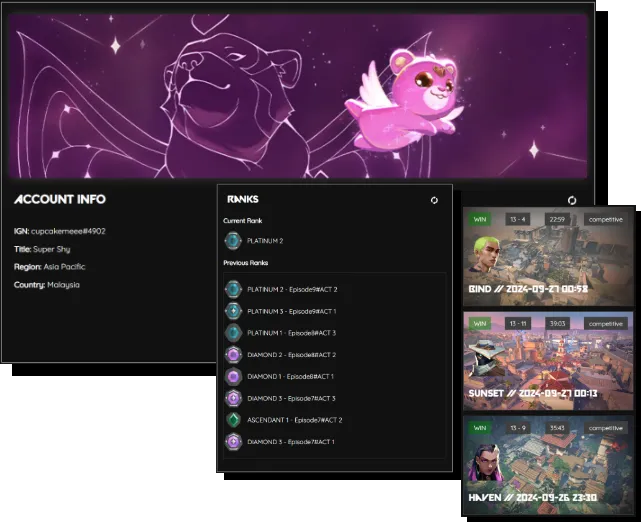This screenshot has width=641, height=522.
Task: Click the competitive tag on Bind match
Action: [x=605, y=220]
